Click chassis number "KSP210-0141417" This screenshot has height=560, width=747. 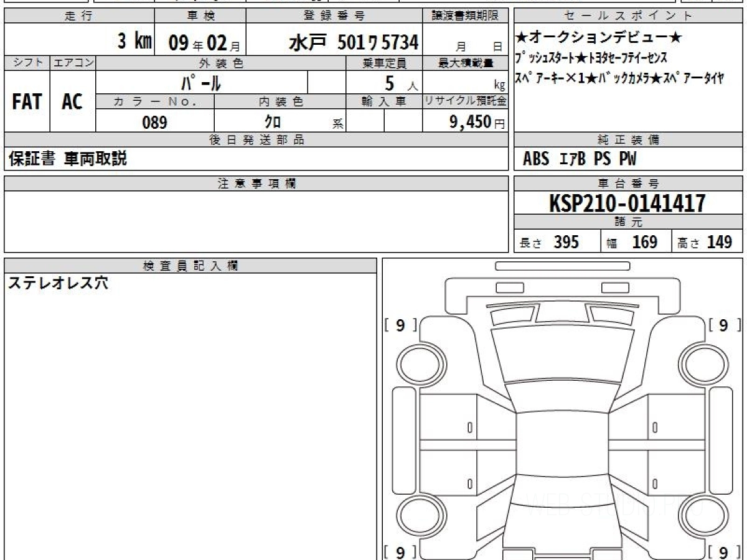(627, 203)
